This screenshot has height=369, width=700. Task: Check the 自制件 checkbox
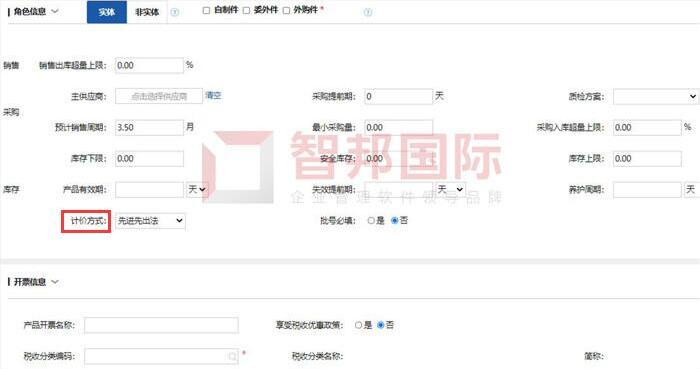(206, 10)
